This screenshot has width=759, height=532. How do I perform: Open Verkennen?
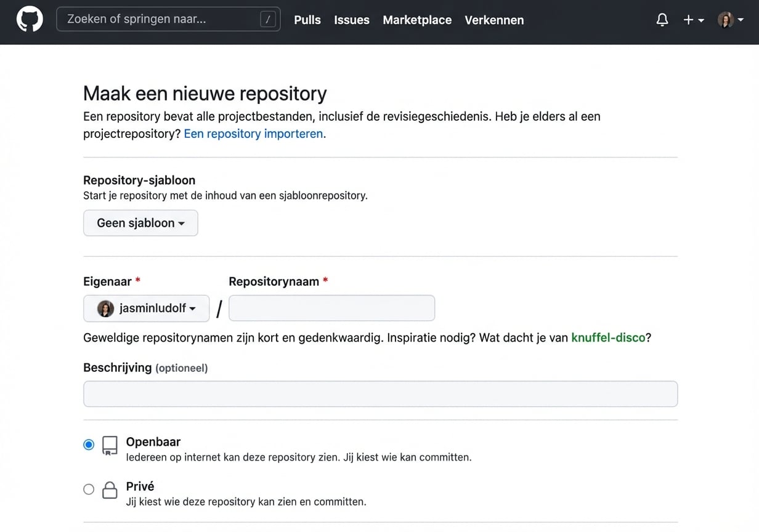point(494,20)
